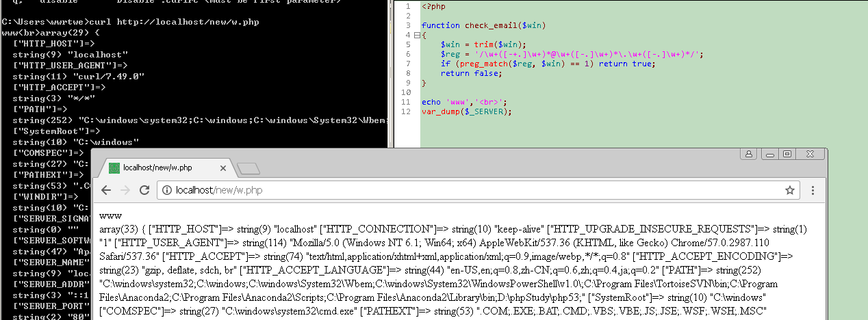The width and height of the screenshot is (868, 320).
Task: Click 'www<br>array(29) {' in terminal
Action: (51, 32)
